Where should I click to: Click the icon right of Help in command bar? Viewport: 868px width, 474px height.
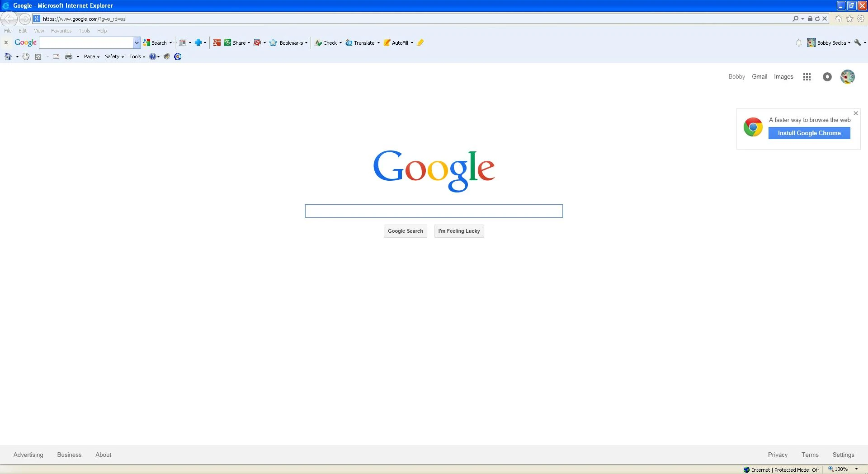pyautogui.click(x=167, y=56)
